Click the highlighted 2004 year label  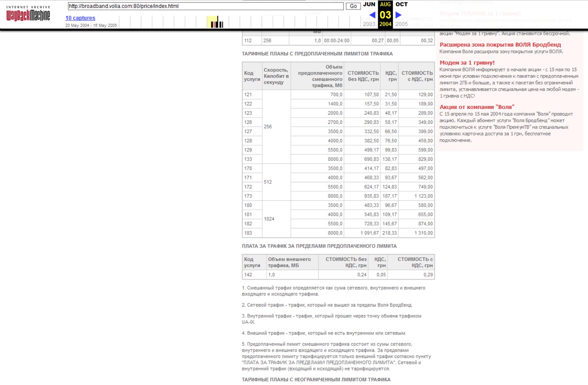click(x=385, y=24)
